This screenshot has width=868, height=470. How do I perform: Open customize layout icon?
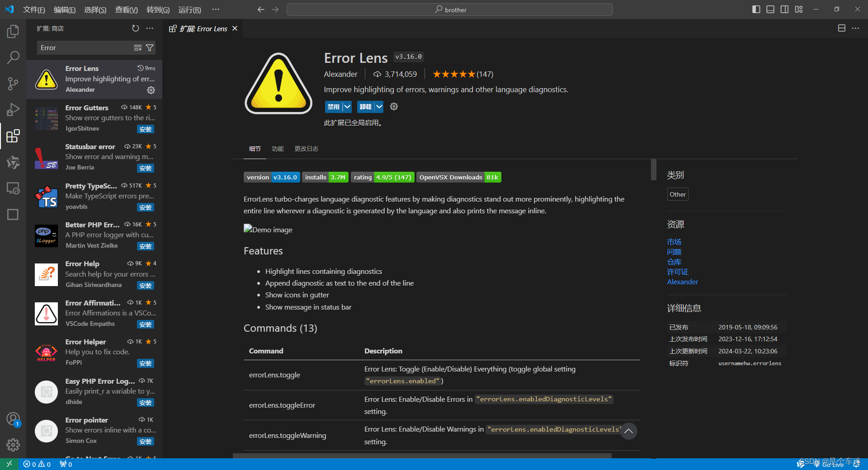coord(799,9)
